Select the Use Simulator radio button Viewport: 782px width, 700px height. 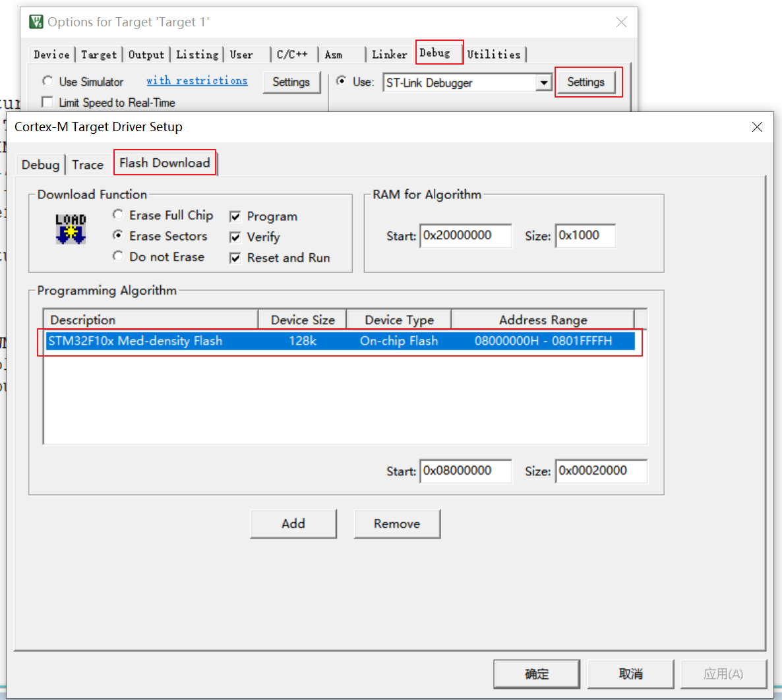47,81
